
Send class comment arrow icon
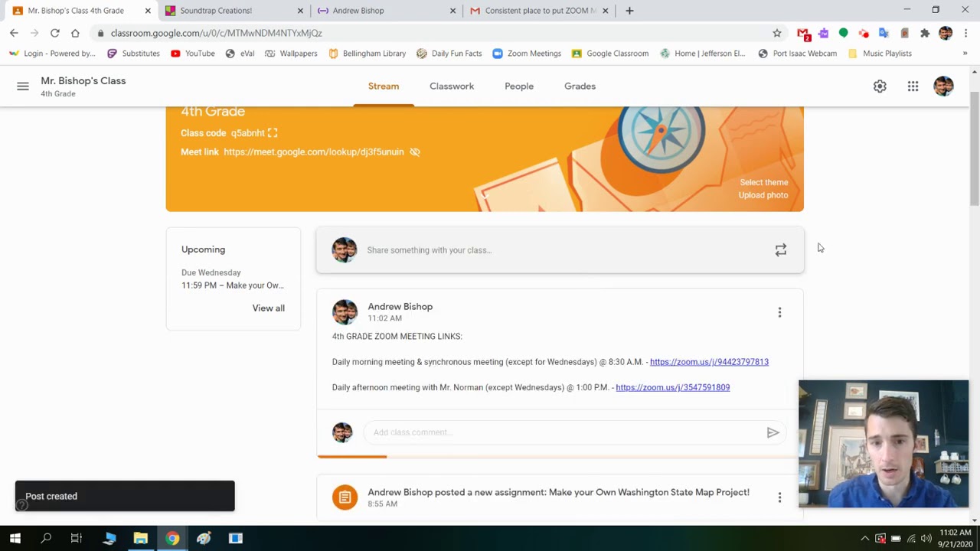pos(773,432)
